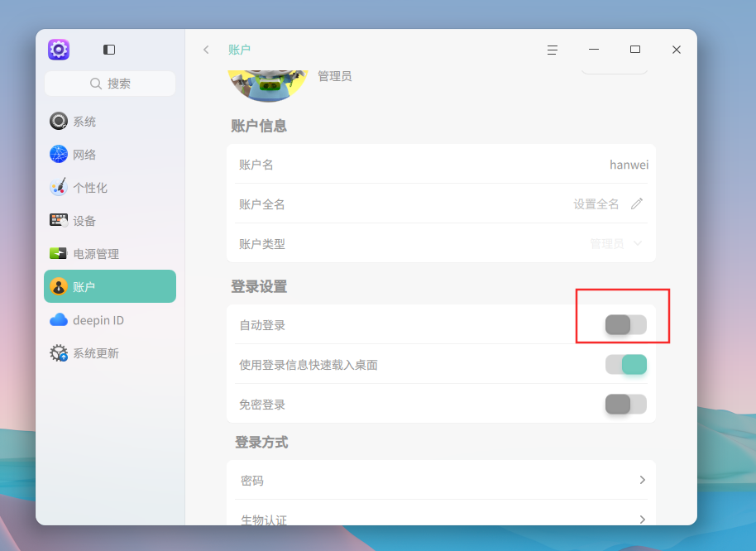Viewport: 756px width, 551px height.
Task: Disable 使用登录信息快速载入桌面 switch
Action: tap(626, 365)
